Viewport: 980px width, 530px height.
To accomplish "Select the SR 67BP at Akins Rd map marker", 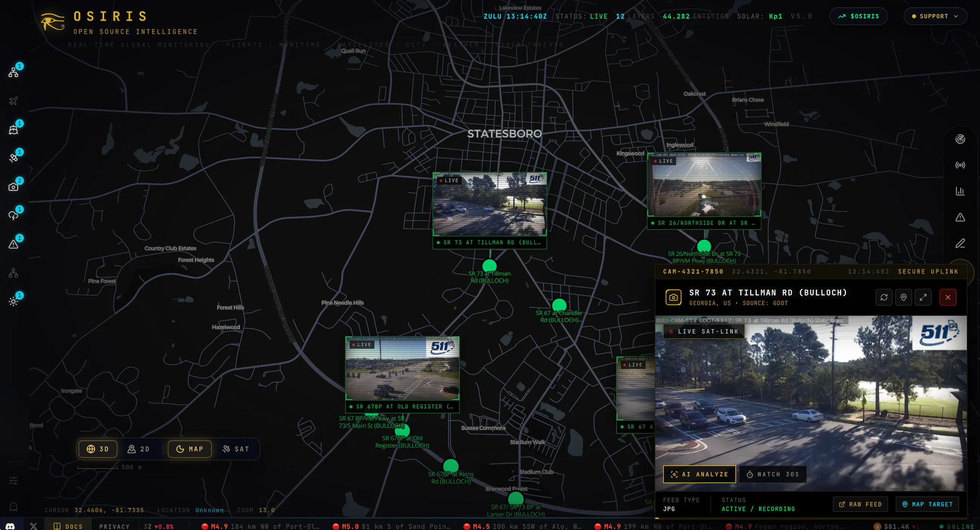I will (x=450, y=466).
